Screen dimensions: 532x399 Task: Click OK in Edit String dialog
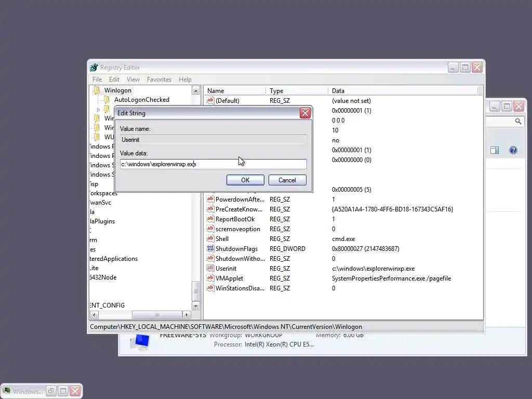(x=245, y=180)
